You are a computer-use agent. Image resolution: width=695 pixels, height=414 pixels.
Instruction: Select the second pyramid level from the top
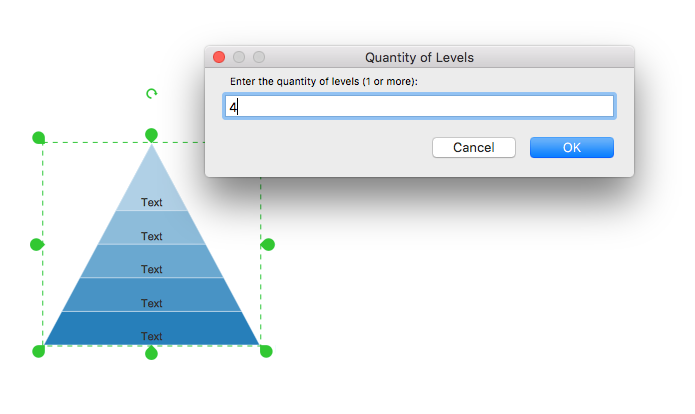coord(151,236)
